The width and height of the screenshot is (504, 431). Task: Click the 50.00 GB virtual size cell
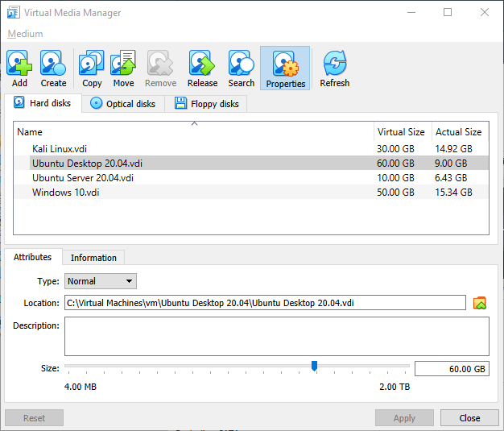click(395, 192)
